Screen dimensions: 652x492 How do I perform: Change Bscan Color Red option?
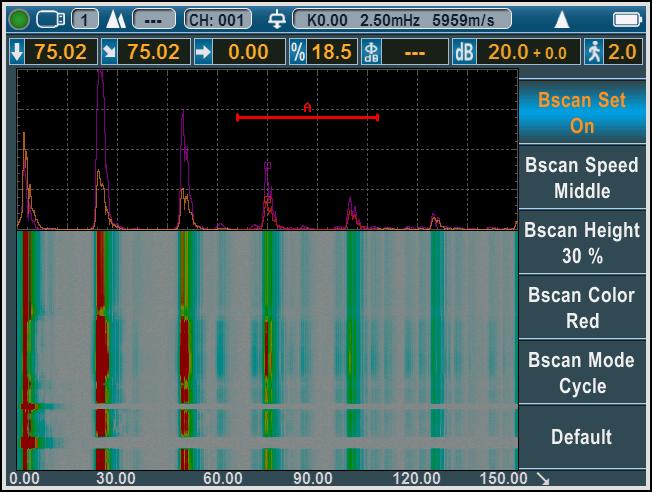click(x=582, y=308)
